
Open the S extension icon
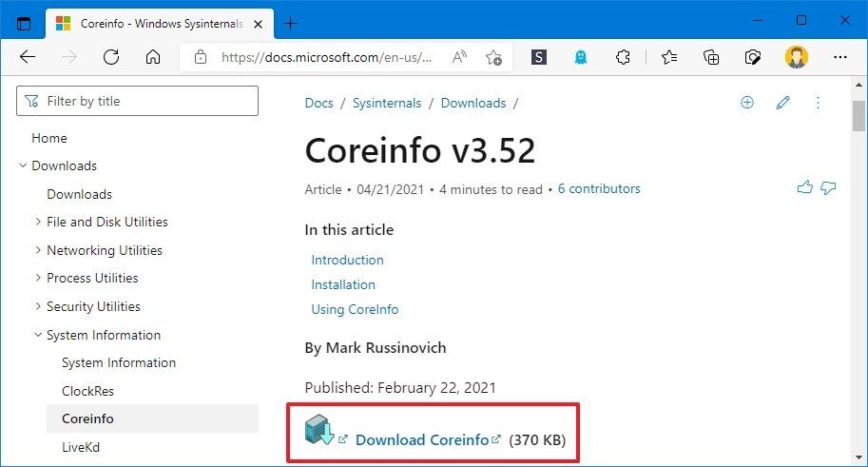pyautogui.click(x=539, y=57)
